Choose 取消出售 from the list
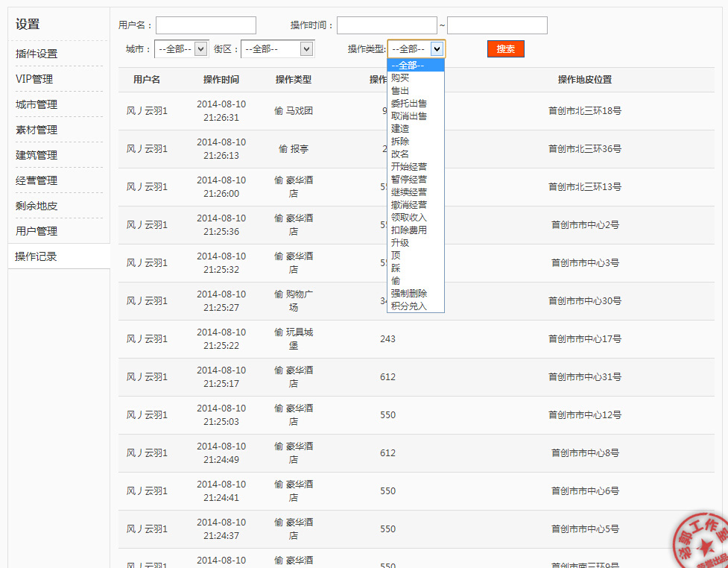Image resolution: width=728 pixels, height=568 pixels. point(416,116)
